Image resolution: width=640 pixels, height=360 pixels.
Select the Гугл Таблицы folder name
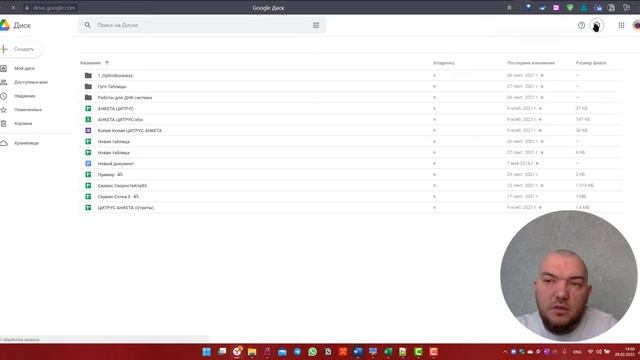pyautogui.click(x=112, y=87)
